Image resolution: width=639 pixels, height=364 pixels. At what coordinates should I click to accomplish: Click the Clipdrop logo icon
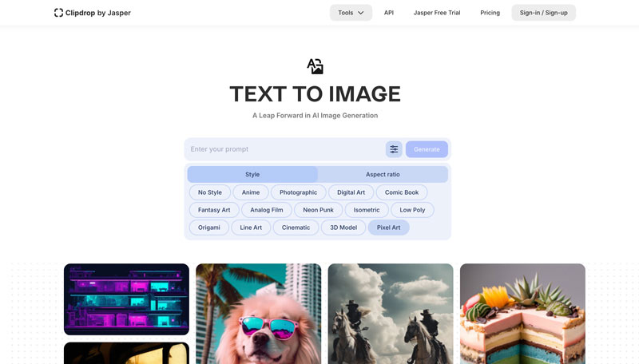(58, 13)
